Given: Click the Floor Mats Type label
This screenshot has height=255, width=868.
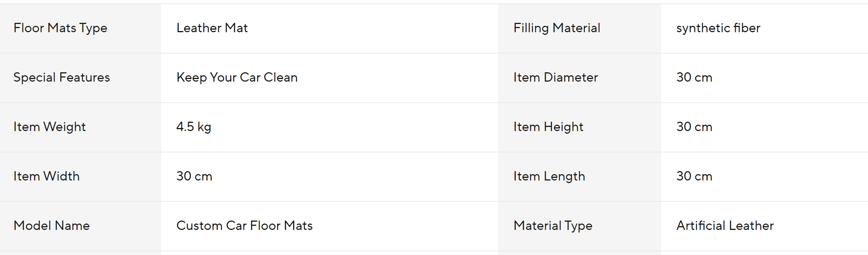Looking at the screenshot, I should (x=60, y=28).
